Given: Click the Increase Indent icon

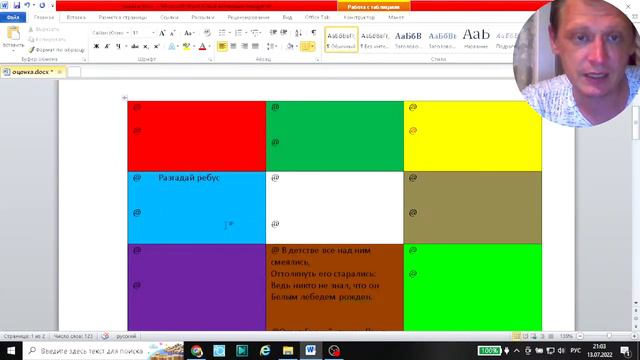Looking at the screenshot, I should 284,33.
